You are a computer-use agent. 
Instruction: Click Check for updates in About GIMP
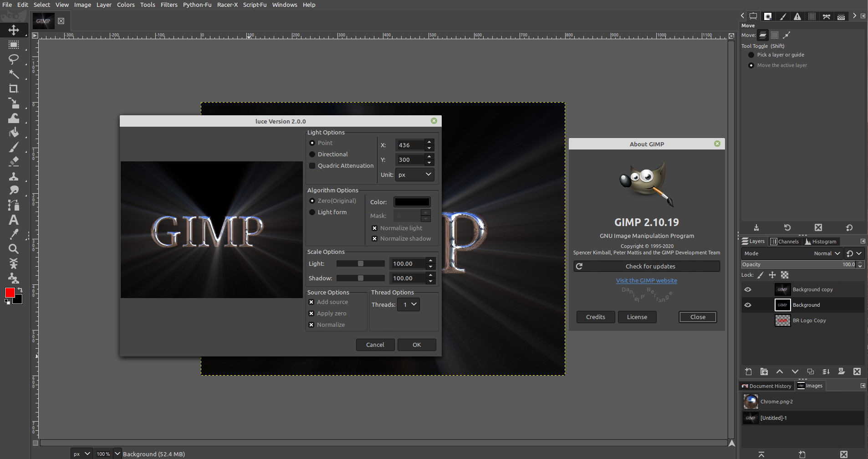point(647,266)
